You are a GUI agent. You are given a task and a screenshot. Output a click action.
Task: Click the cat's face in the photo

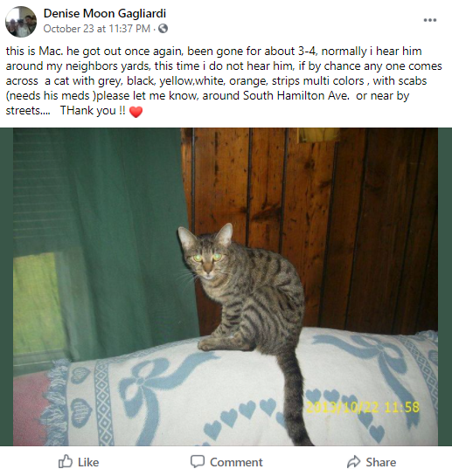click(x=206, y=257)
